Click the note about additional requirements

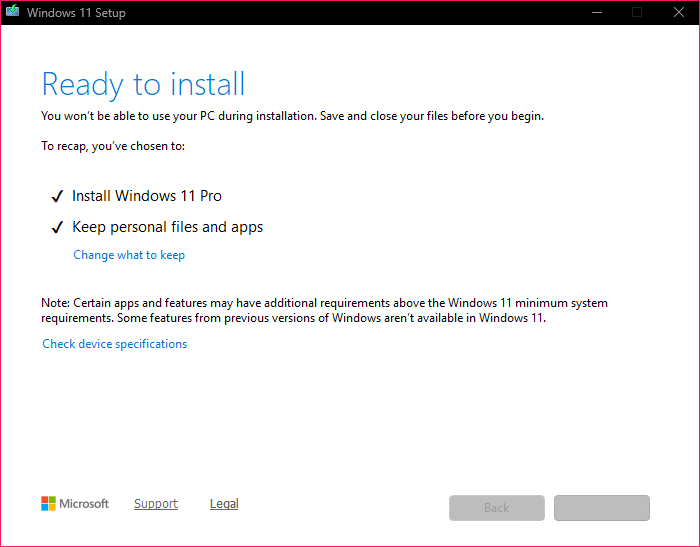(325, 310)
